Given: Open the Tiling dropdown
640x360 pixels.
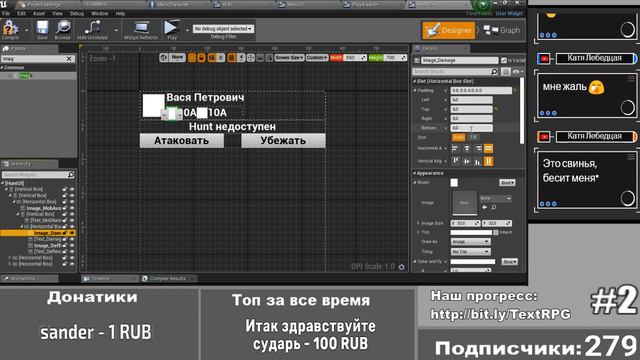Looking at the screenshot, I should point(470,251).
